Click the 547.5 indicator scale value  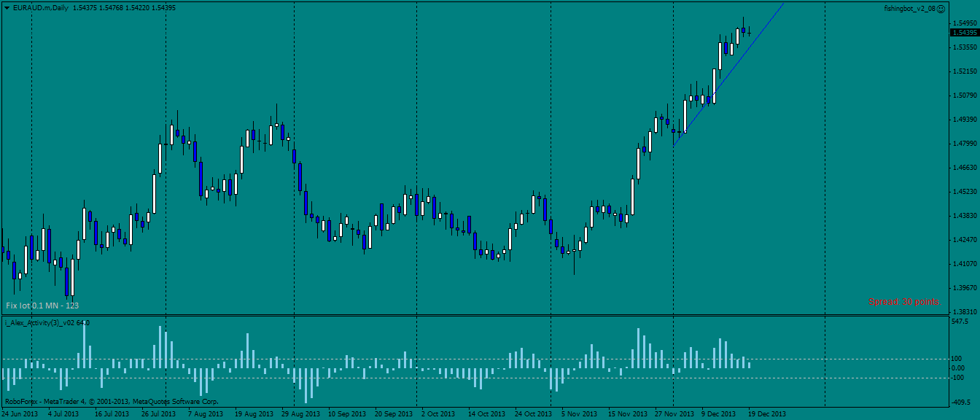pyautogui.click(x=960, y=322)
